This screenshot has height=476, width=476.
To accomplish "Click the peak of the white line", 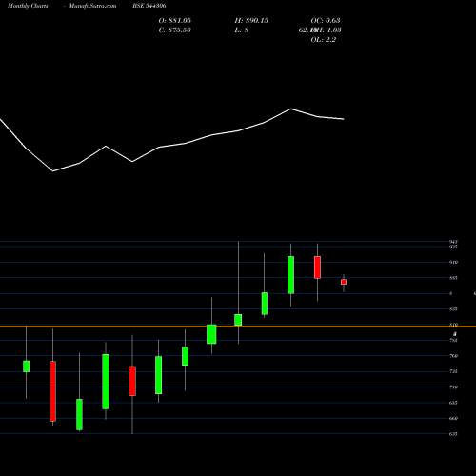I will pos(290,109).
